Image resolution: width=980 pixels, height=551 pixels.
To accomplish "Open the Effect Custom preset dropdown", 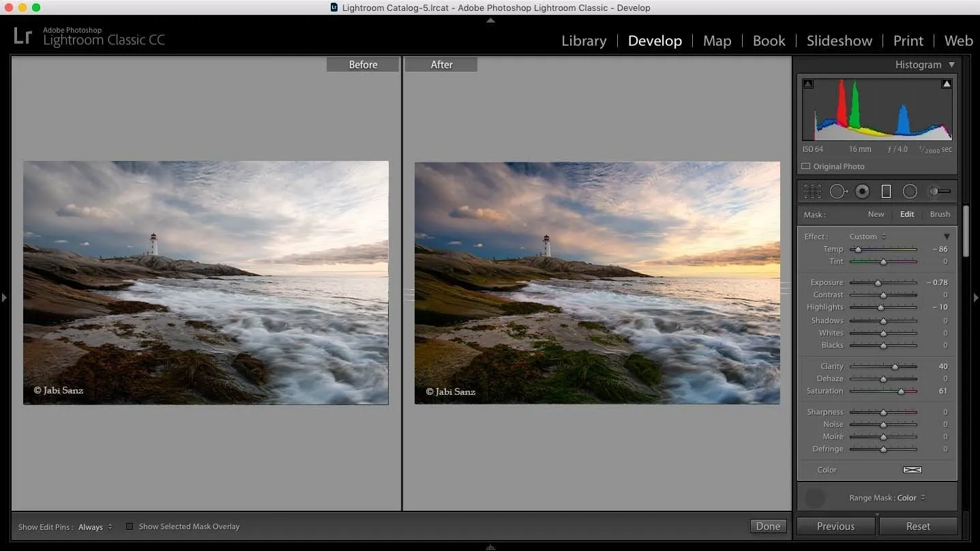I will [x=867, y=237].
